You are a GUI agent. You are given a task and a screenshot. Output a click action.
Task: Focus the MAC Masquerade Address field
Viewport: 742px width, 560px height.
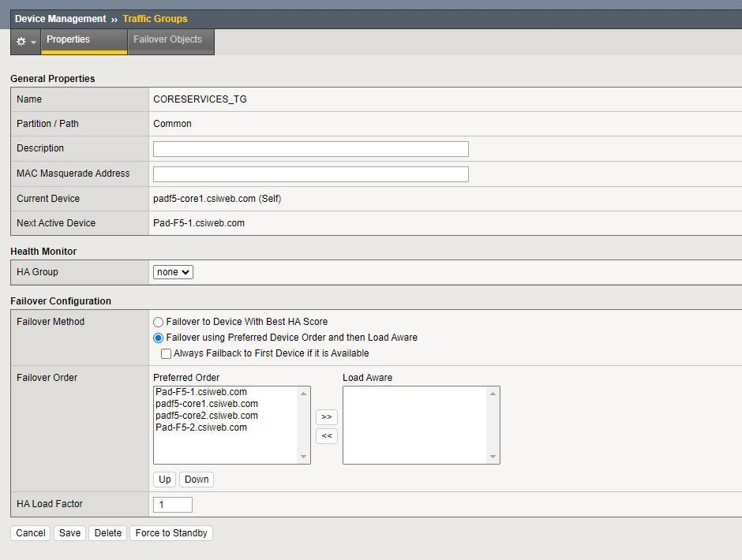tap(310, 174)
